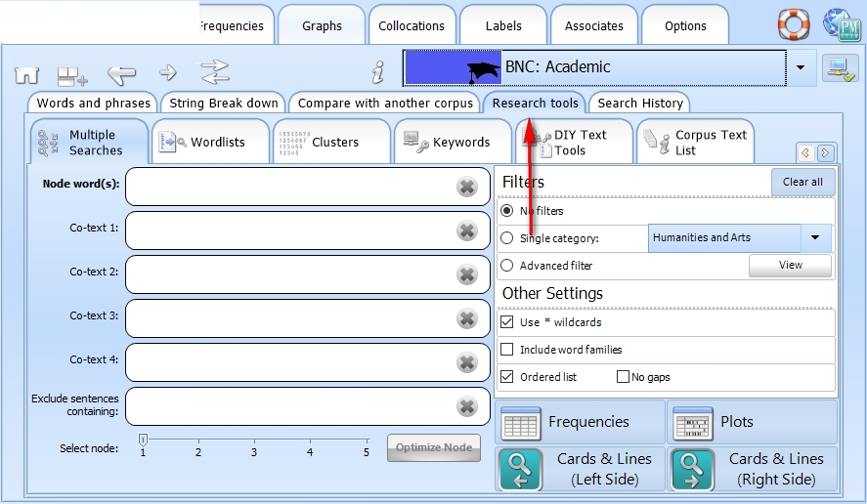Click the BNC: Academic corpus selector box
This screenshot has height=504, width=867.
tap(595, 67)
